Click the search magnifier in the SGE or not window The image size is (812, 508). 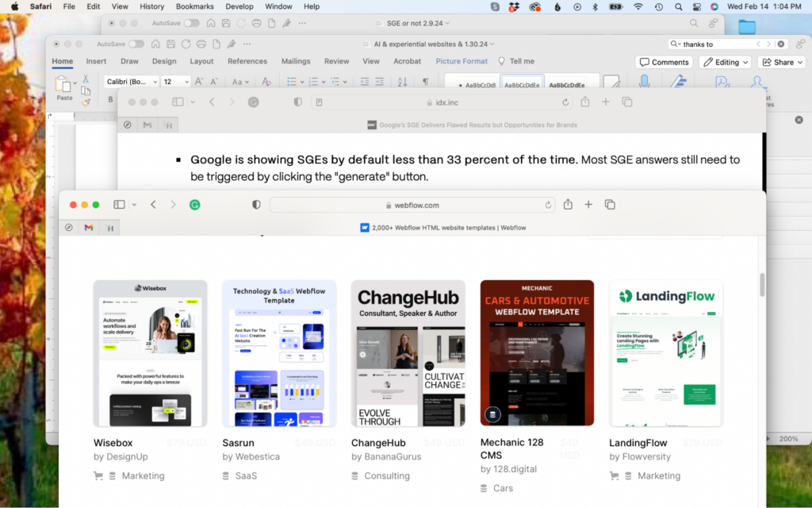click(x=694, y=23)
